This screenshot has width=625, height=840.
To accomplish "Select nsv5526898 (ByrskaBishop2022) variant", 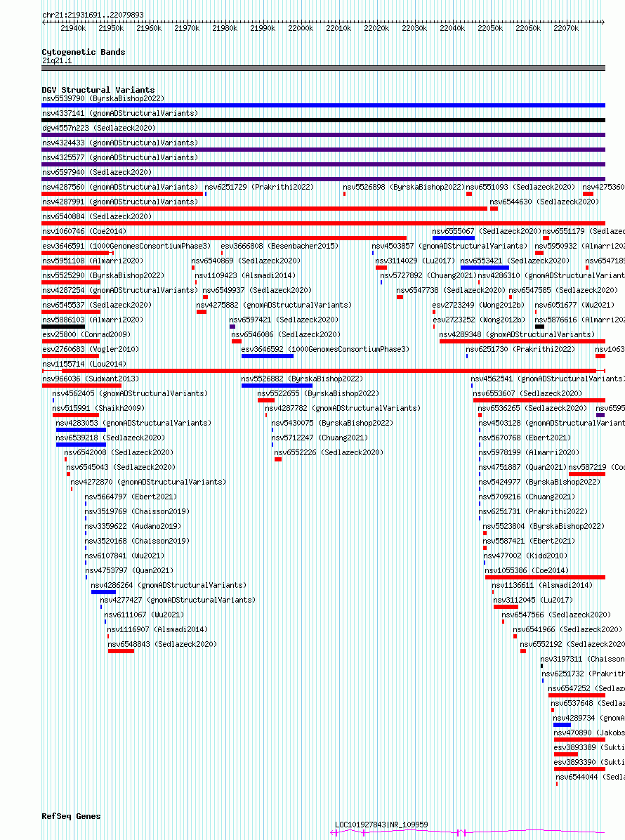I will click(404, 187).
